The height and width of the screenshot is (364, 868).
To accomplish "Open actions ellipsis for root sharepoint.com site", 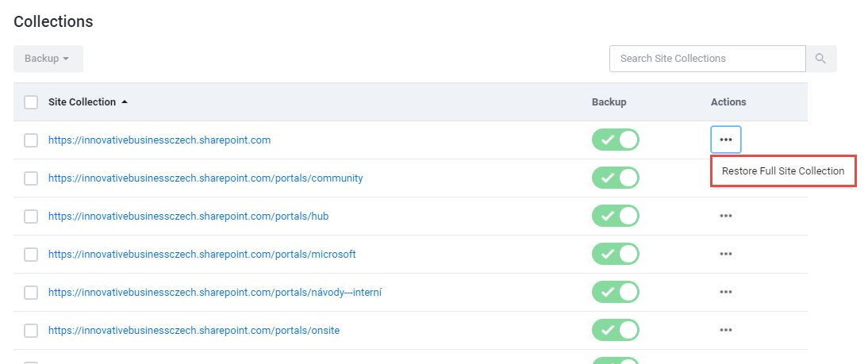I will pyautogui.click(x=726, y=140).
